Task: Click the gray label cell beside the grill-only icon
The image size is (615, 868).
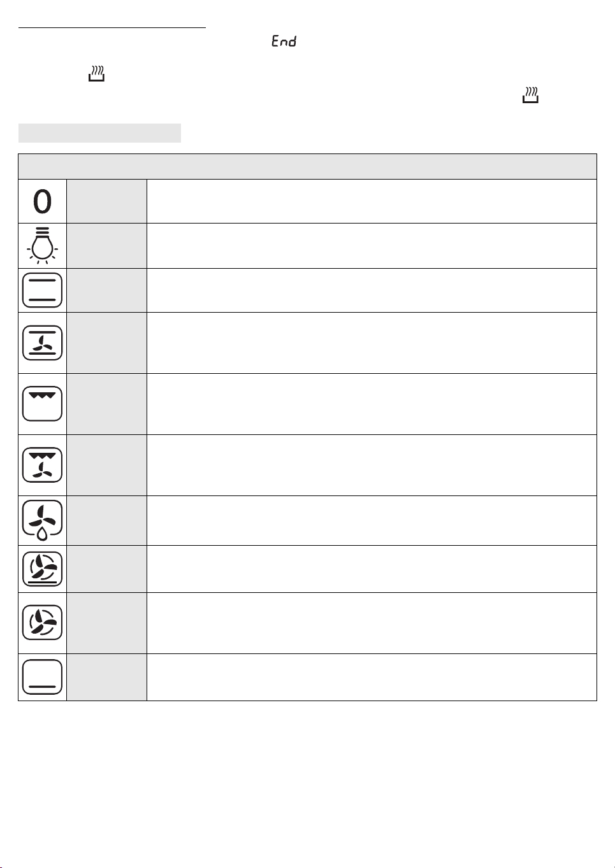Action: click(106, 404)
